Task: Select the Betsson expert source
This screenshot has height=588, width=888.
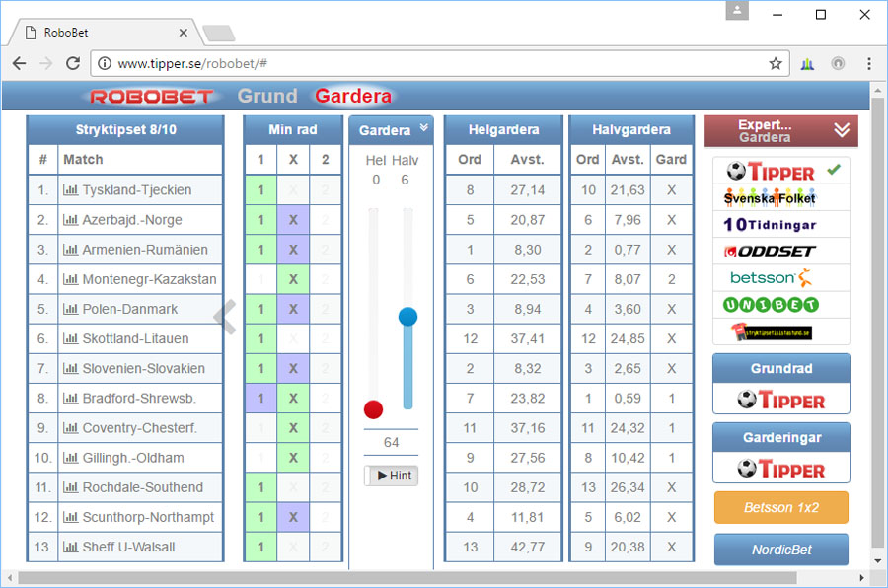Action: pyautogui.click(x=781, y=277)
